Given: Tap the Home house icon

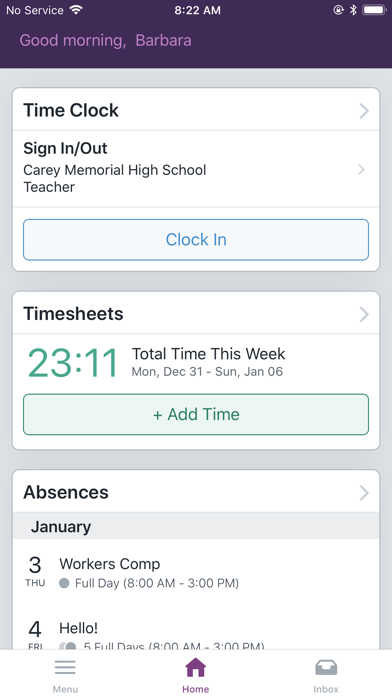Looking at the screenshot, I should (196, 667).
